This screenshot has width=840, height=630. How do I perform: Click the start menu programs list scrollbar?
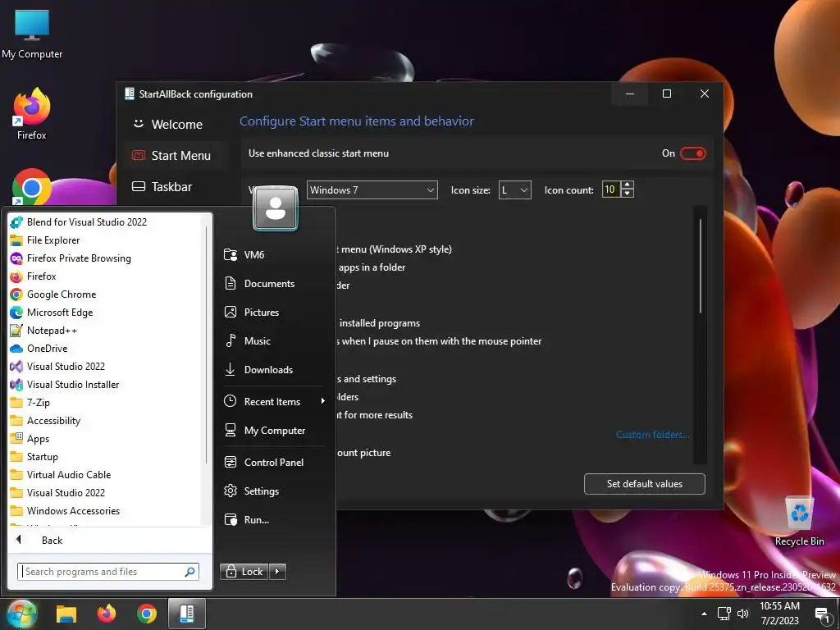[206, 343]
